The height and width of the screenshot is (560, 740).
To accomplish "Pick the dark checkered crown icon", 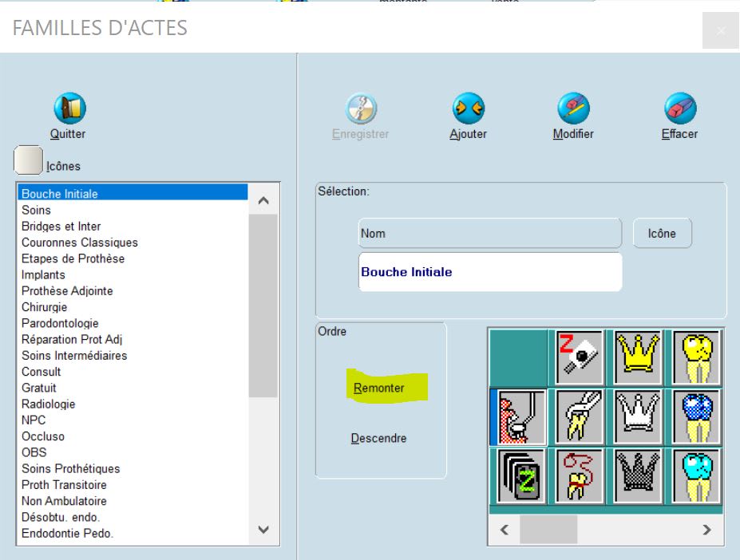I will (x=638, y=475).
